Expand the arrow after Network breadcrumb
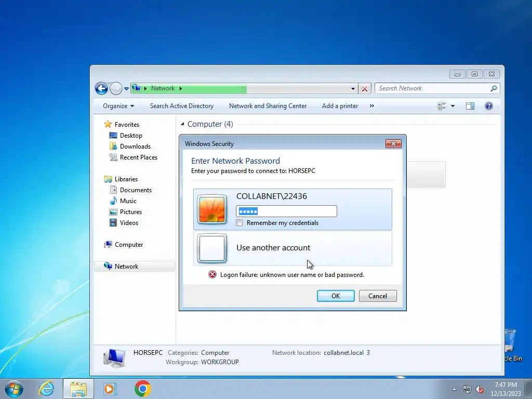Screen dimensions: 532x399 tap(180, 88)
